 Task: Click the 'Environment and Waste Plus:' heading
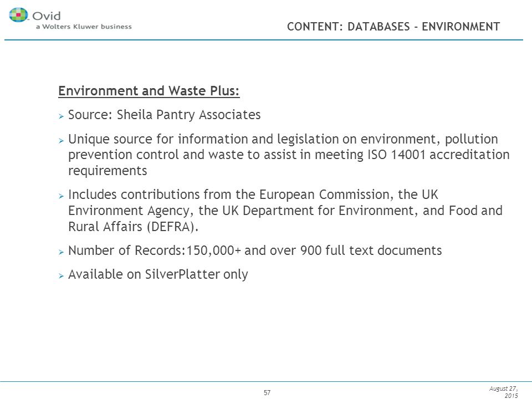click(x=149, y=90)
